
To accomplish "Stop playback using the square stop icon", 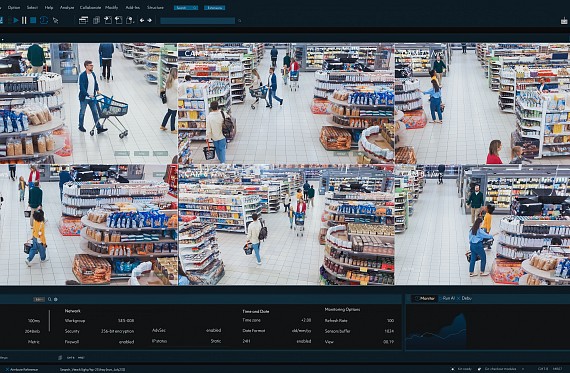I will (33, 20).
